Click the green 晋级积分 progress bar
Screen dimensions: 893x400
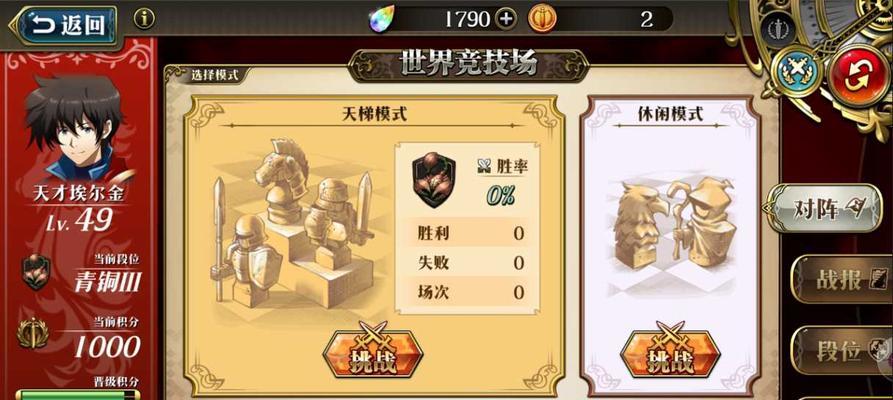(78, 394)
